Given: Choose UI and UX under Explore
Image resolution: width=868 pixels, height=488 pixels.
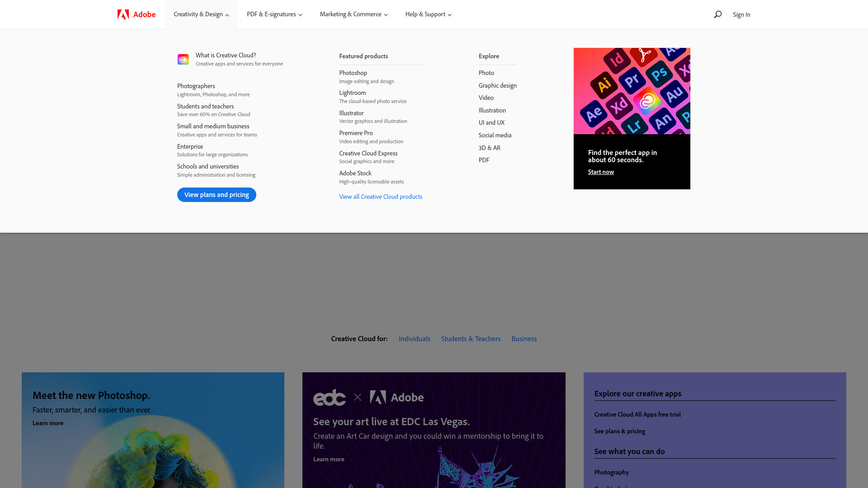Looking at the screenshot, I should [491, 122].
